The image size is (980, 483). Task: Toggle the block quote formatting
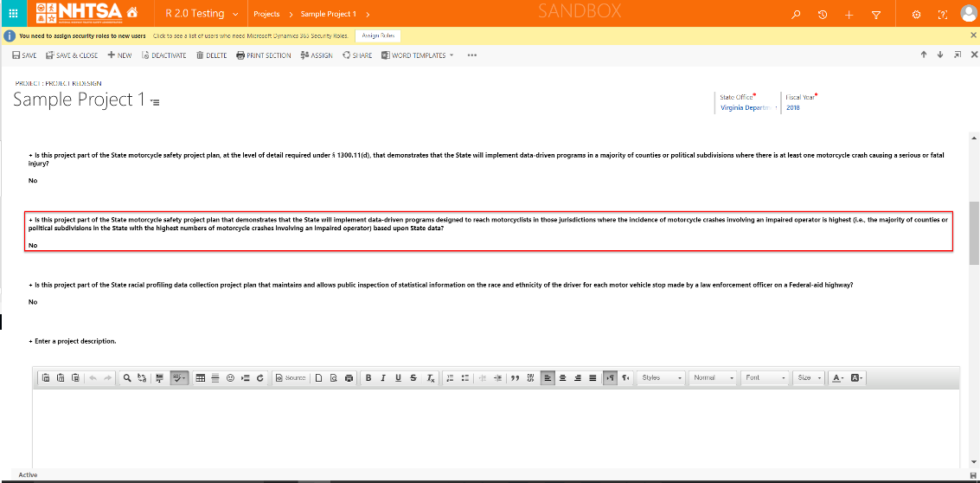point(516,378)
